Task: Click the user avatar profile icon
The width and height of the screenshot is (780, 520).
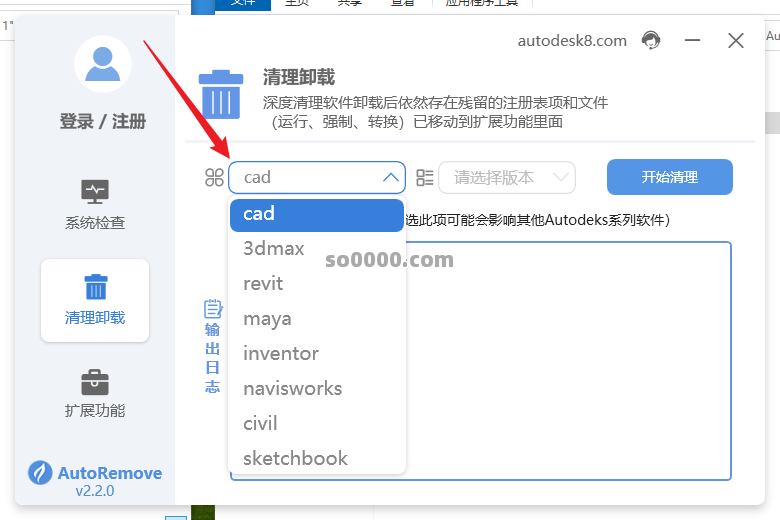Action: (103, 65)
